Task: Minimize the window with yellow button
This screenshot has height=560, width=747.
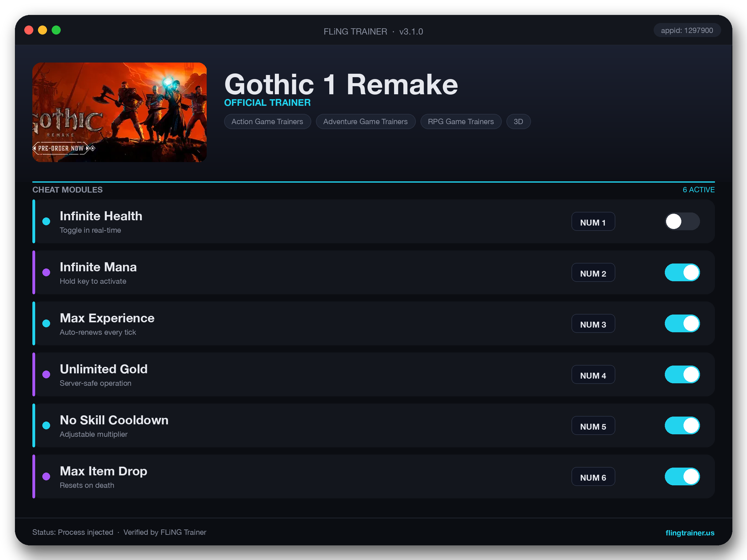Action: pyautogui.click(x=43, y=30)
